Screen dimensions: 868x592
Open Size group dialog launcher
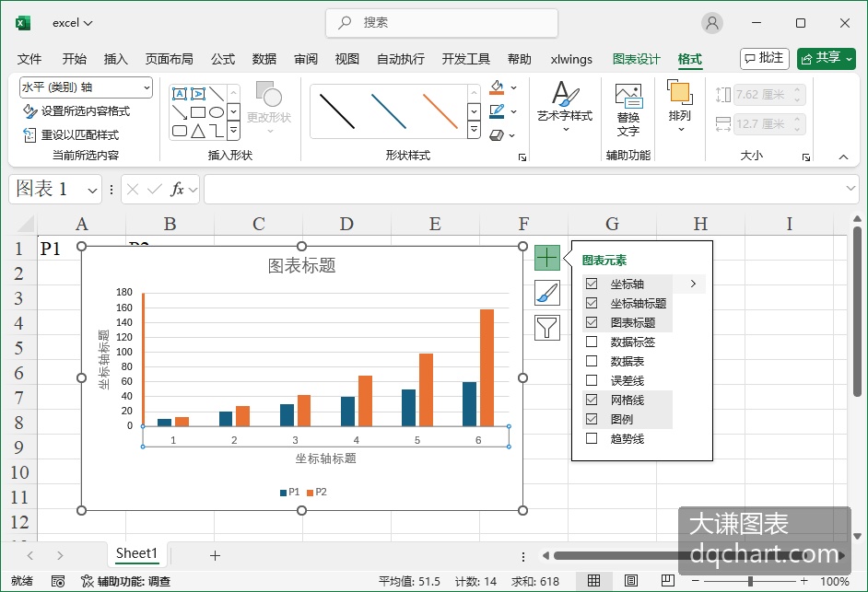(806, 157)
